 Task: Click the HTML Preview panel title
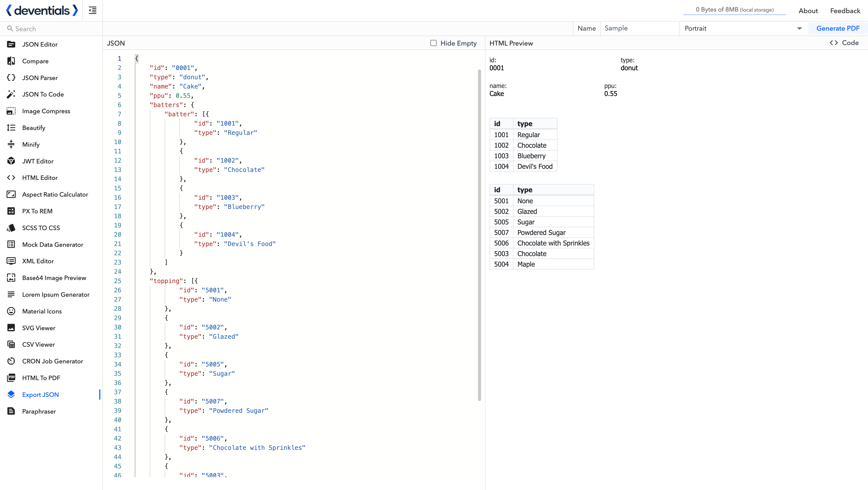(x=511, y=43)
